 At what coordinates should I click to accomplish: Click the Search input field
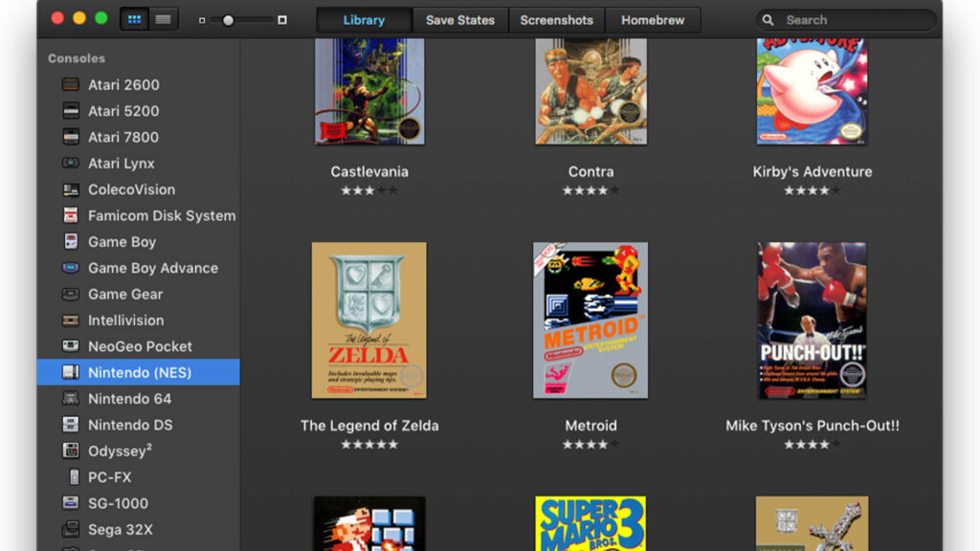[846, 20]
